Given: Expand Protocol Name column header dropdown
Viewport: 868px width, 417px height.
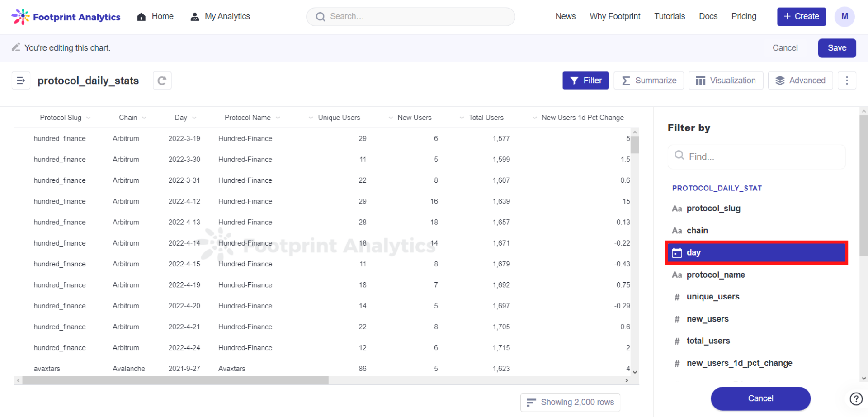Looking at the screenshot, I should [278, 118].
